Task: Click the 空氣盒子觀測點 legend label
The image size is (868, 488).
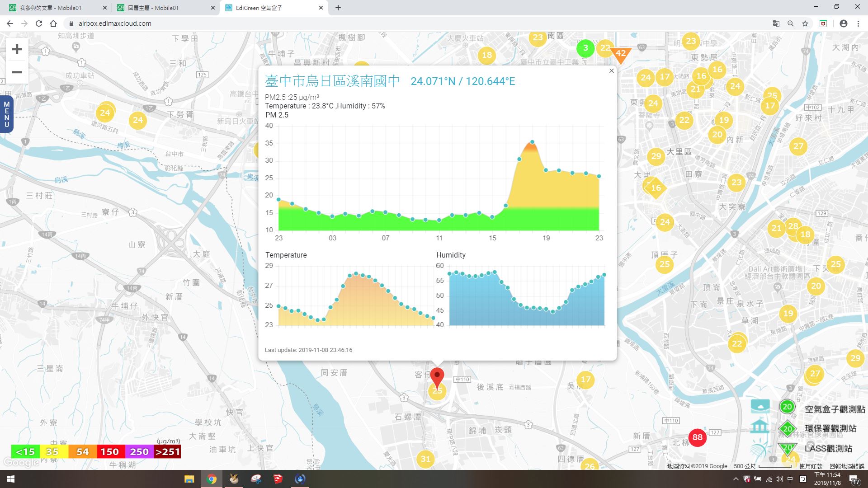Action: click(835, 409)
